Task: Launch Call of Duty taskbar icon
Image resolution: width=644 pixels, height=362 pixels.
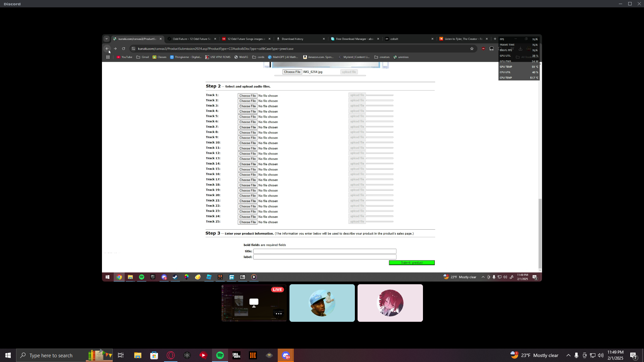Action: click(236, 355)
